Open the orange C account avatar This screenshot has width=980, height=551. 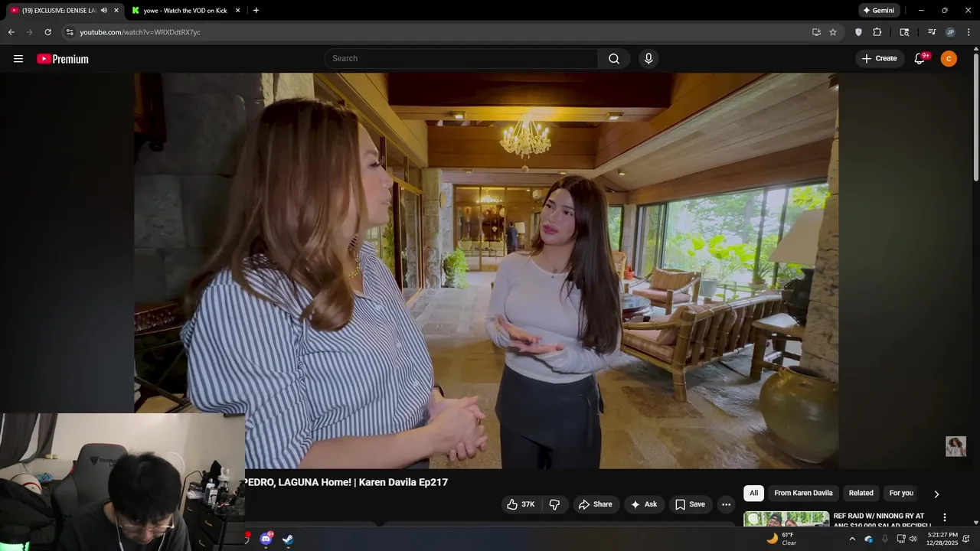[x=949, y=59]
